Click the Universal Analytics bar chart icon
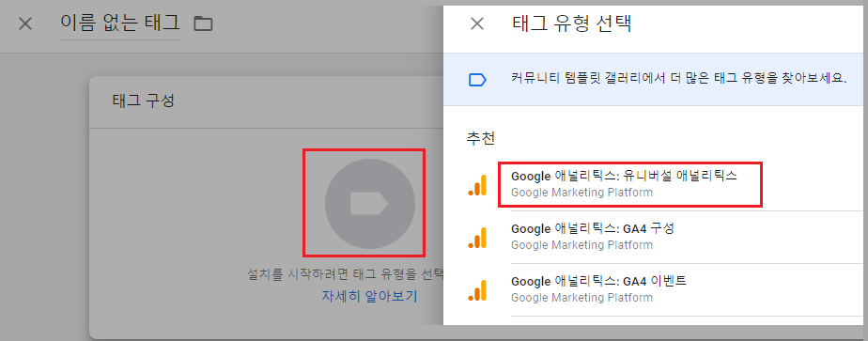Image resolution: width=868 pixels, height=341 pixels. (x=477, y=185)
